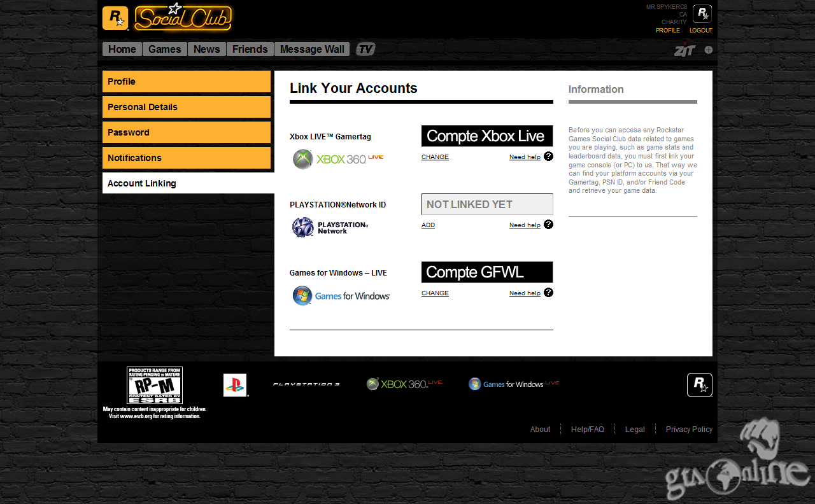This screenshot has width=815, height=504.
Task: Click the Games for Windows – LIVE label
Action: point(338,273)
